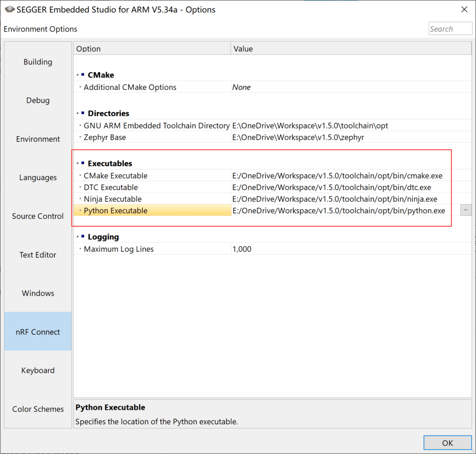This screenshot has height=454, width=476.
Task: Open the Languages settings category
Action: coord(38,178)
